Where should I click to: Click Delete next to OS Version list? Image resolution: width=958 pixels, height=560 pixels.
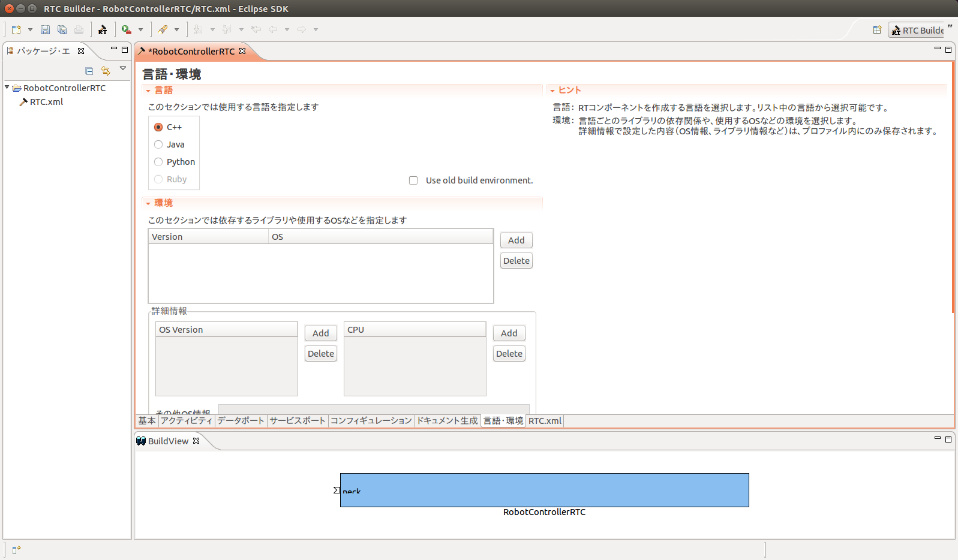(321, 354)
